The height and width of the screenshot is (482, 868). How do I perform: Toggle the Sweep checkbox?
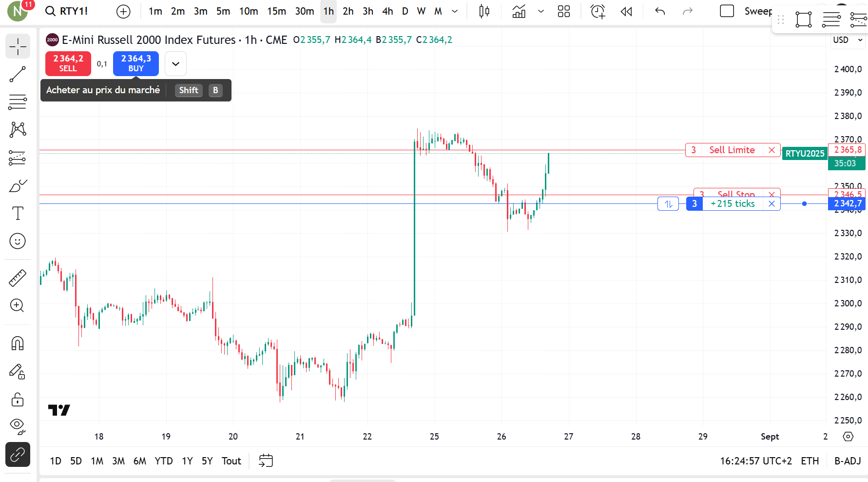(x=727, y=11)
